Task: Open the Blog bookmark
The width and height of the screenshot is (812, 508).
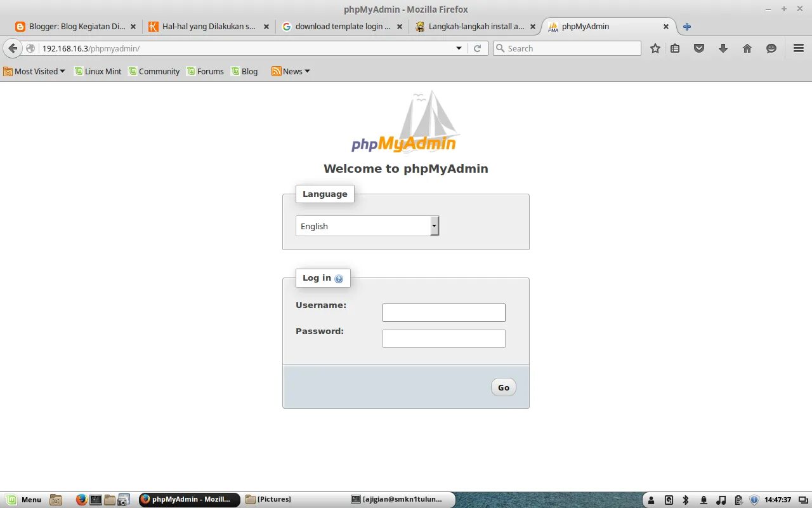Action: pos(244,71)
